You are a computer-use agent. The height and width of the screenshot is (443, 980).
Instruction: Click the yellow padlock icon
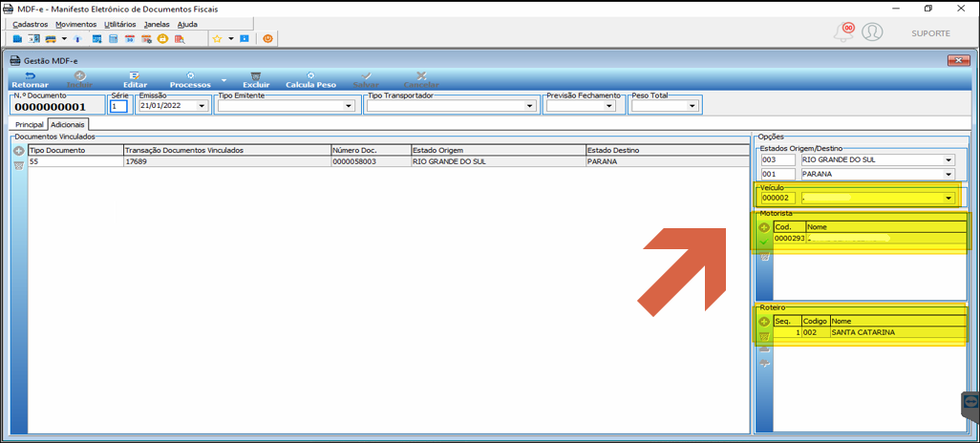pos(162,39)
